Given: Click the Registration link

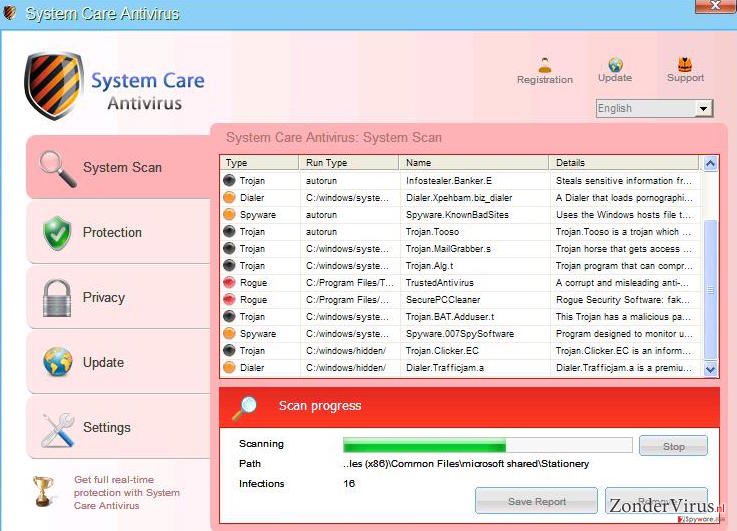Looking at the screenshot, I should coord(545,80).
